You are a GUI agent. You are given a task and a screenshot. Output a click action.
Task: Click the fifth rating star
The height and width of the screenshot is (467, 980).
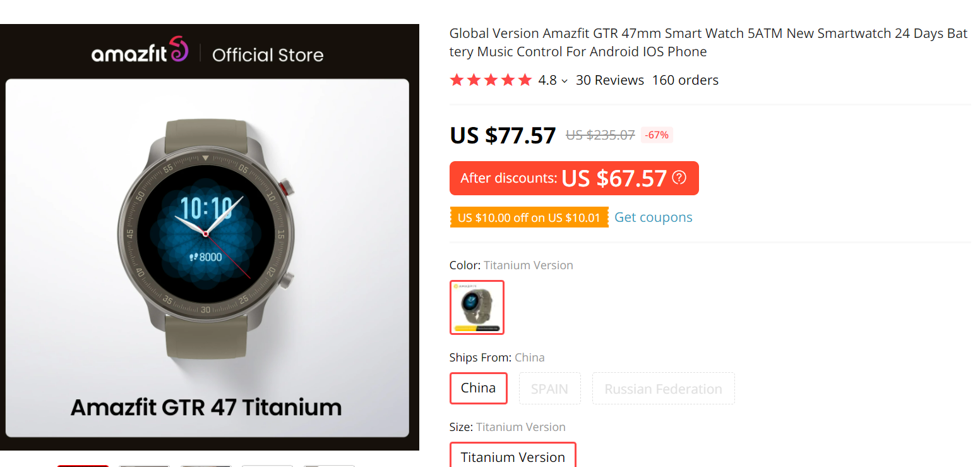coord(525,80)
